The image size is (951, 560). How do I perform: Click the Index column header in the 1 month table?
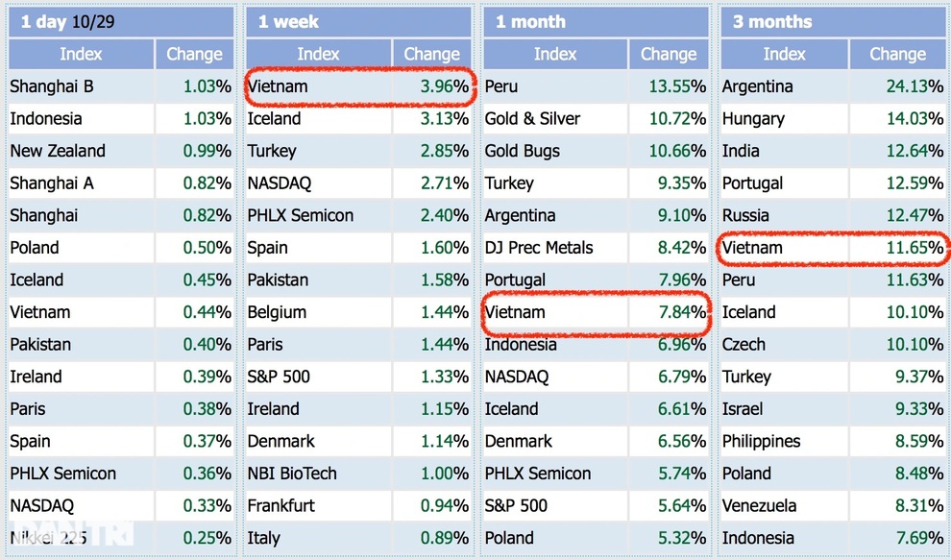555,54
